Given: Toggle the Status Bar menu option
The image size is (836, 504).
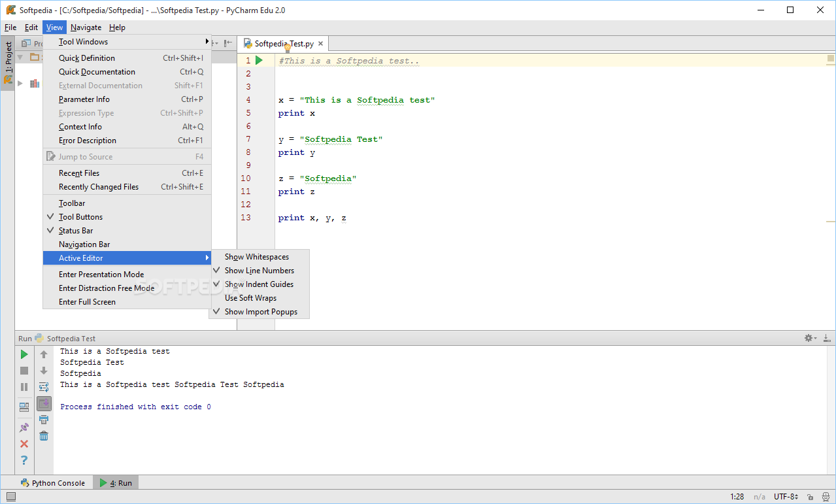Looking at the screenshot, I should [x=127, y=231].
